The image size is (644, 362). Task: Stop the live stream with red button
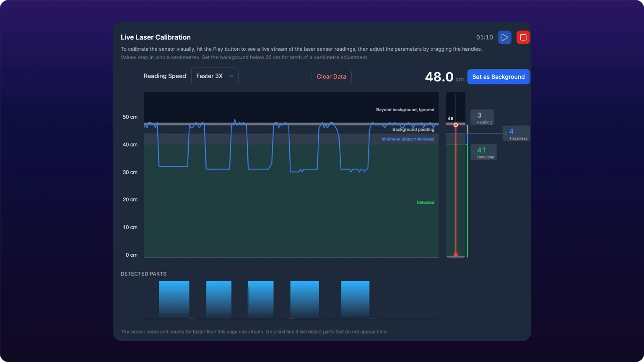(x=523, y=37)
